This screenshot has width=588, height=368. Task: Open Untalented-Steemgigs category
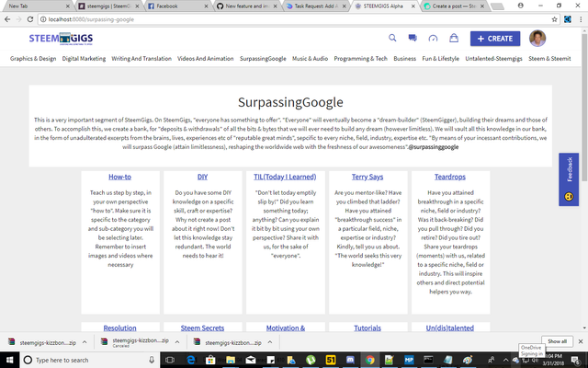pyautogui.click(x=493, y=59)
